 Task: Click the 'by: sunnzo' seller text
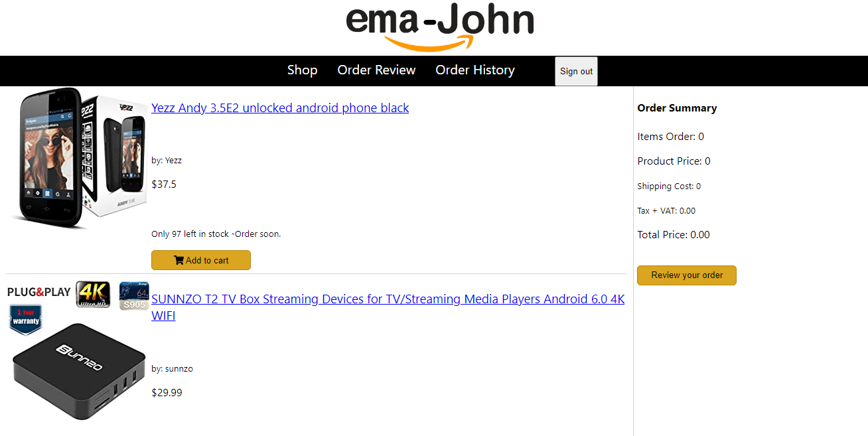click(172, 369)
